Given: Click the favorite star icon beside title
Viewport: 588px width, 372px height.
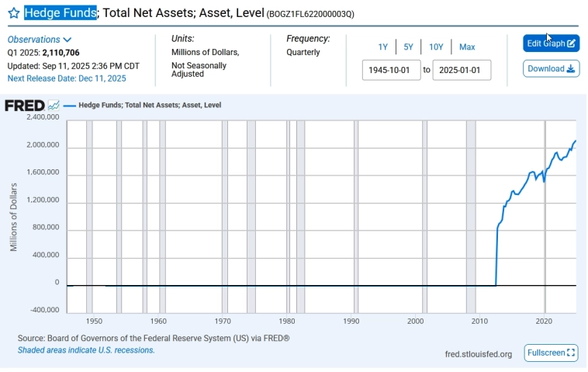Looking at the screenshot, I should 13,13.
